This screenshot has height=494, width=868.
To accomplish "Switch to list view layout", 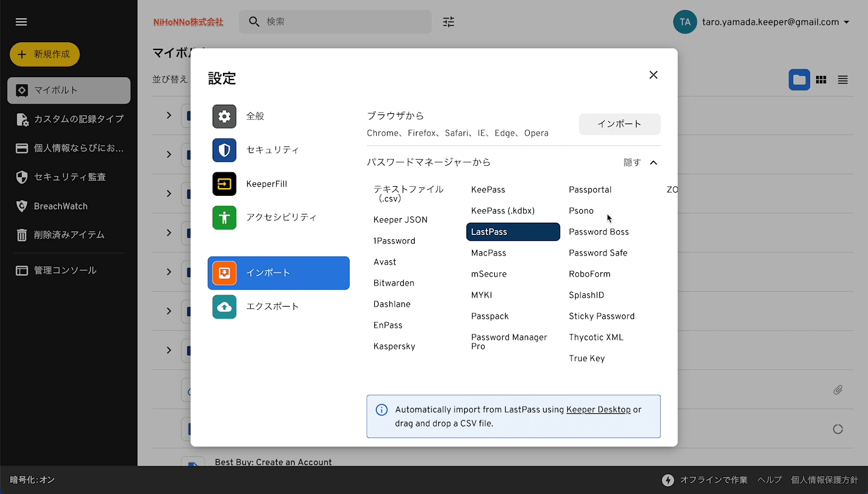I will click(x=843, y=80).
